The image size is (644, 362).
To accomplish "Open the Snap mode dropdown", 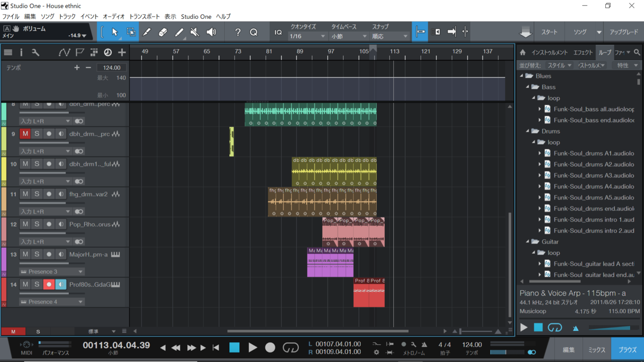I will (x=390, y=36).
